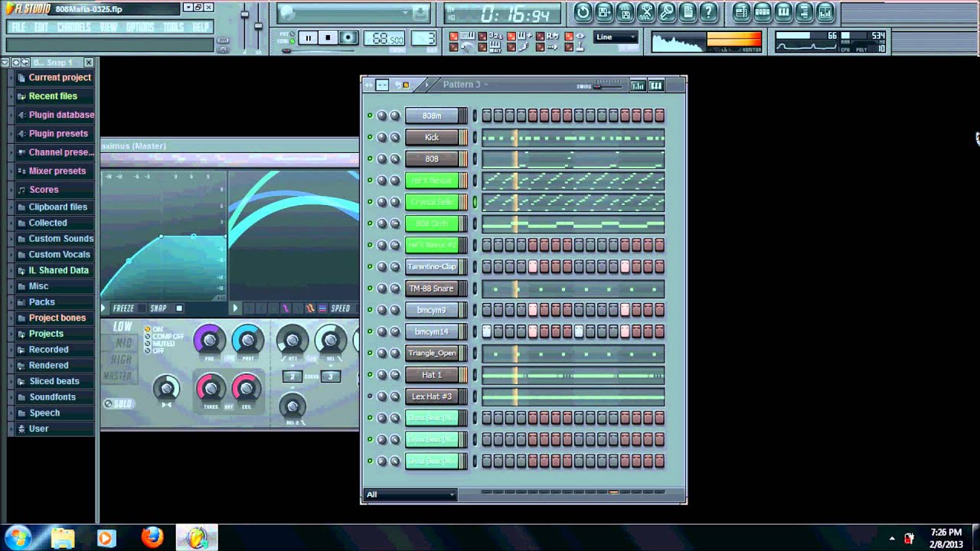The width and height of the screenshot is (980, 551).
Task: Open the EDIT menu
Action: pyautogui.click(x=41, y=28)
